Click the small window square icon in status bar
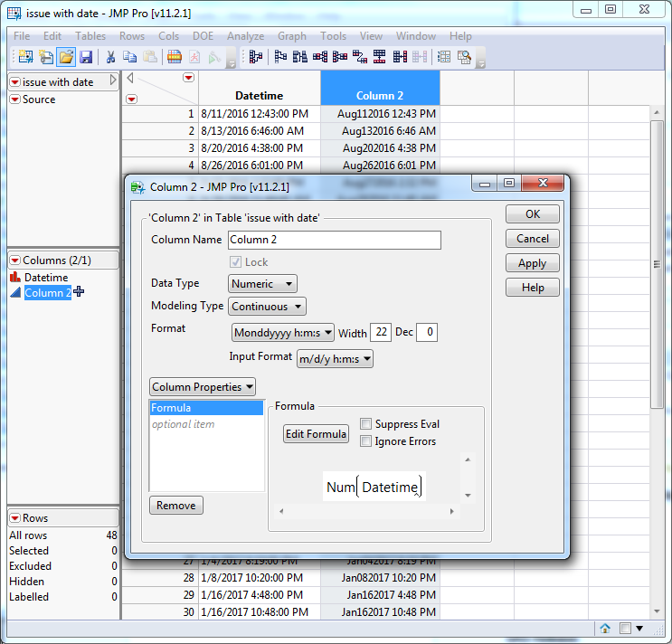Screen dimensions: 672x644 (625, 628)
